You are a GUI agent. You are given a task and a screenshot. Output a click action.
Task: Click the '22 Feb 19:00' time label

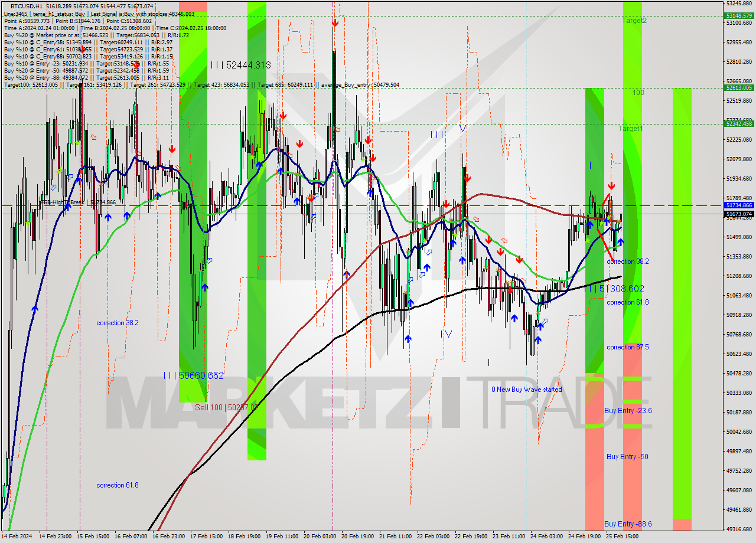(x=471, y=537)
